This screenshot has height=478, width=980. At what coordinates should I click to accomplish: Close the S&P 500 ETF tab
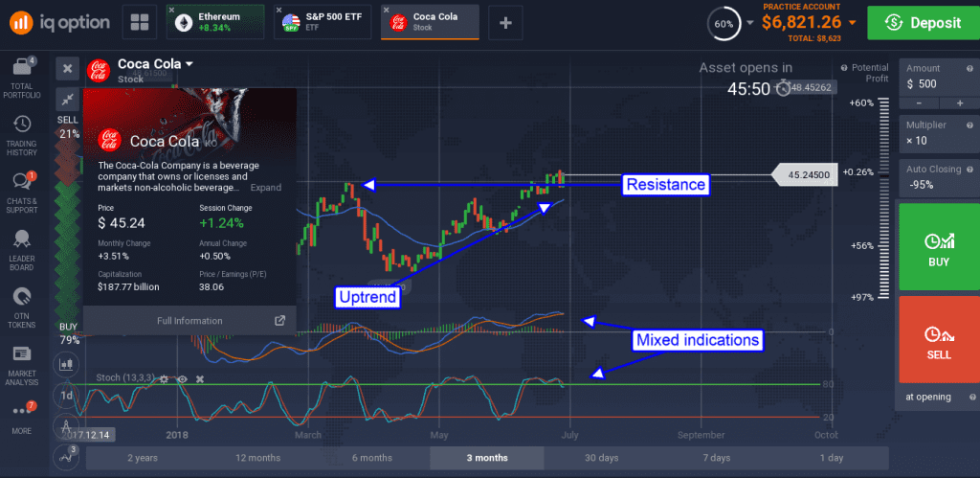click(278, 10)
